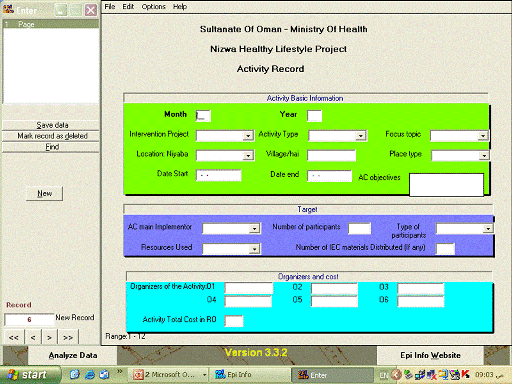Expand the Focus topic combo box
The width and height of the screenshot is (512, 384).
click(x=483, y=136)
